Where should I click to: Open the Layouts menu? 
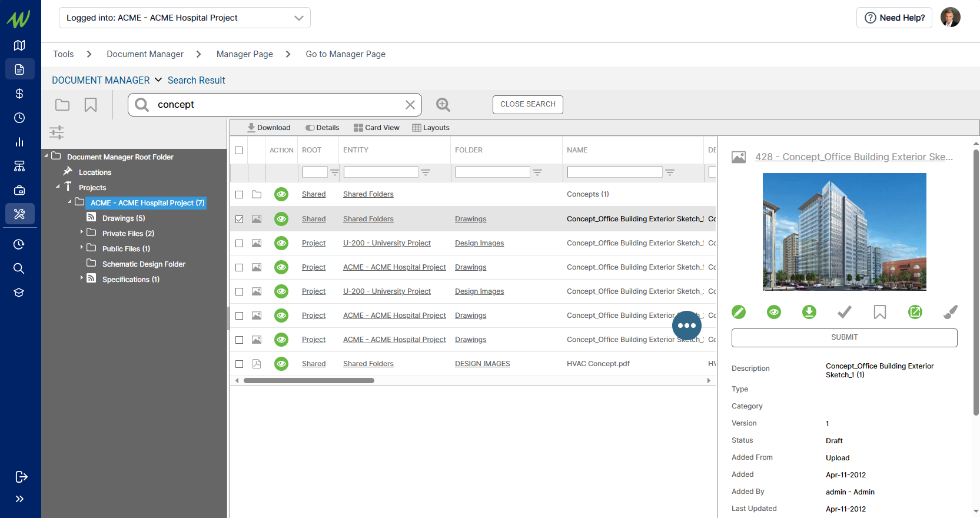click(x=430, y=128)
